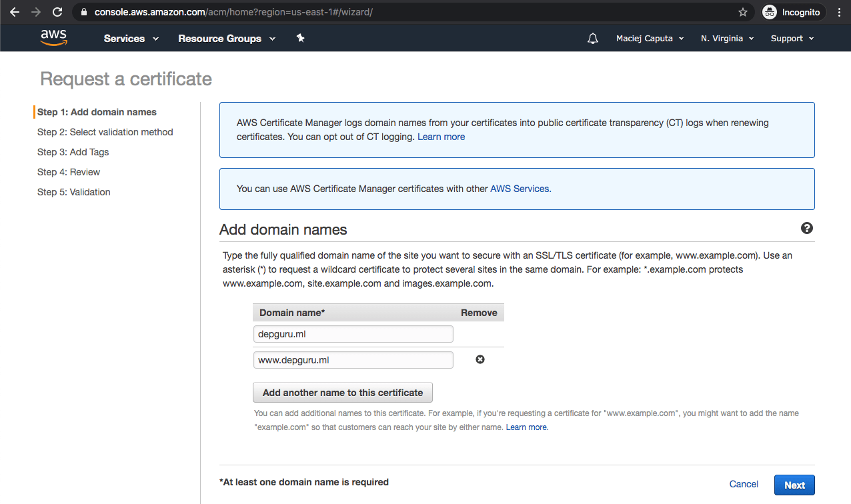Screen dimensions: 851x504
Task: Open the Maciej Caputa account menu
Action: point(650,39)
